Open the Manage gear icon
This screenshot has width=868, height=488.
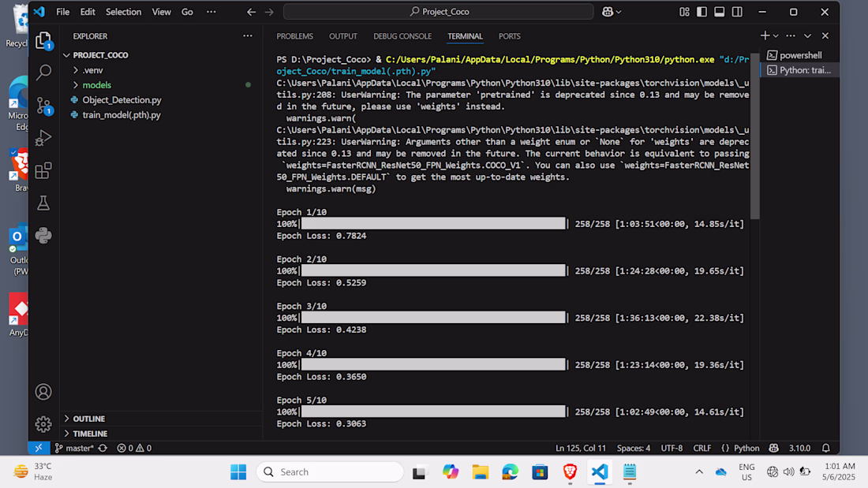pyautogui.click(x=43, y=424)
